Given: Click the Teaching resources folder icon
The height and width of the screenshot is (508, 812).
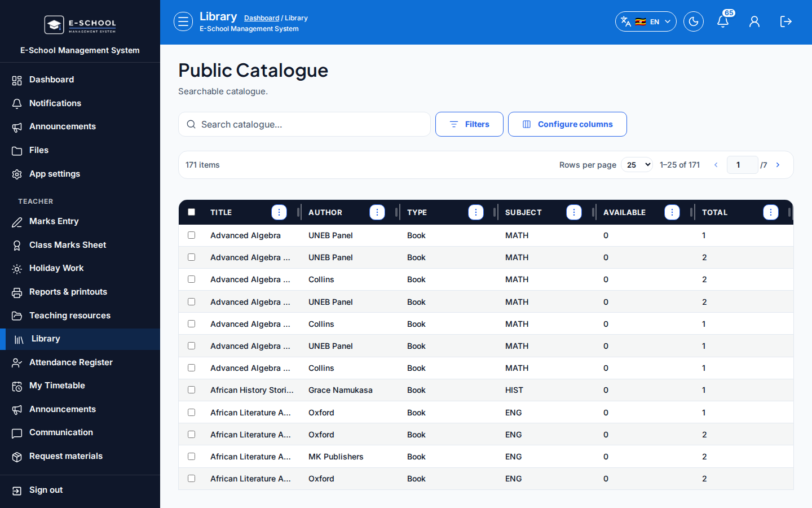Looking at the screenshot, I should pos(17,316).
